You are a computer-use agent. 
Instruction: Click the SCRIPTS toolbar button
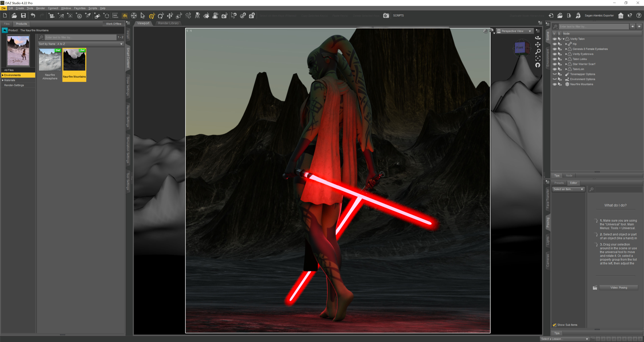pos(398,15)
